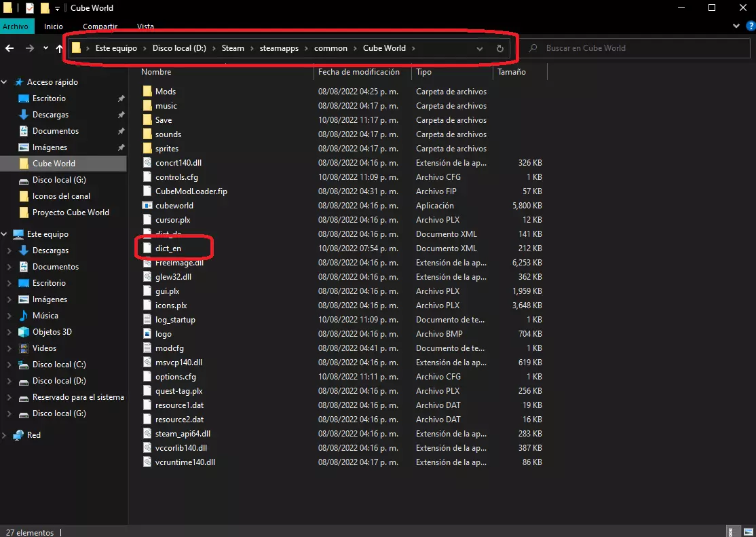Select the sounds folder icon
Image resolution: width=756 pixels, height=537 pixels.
147,134
